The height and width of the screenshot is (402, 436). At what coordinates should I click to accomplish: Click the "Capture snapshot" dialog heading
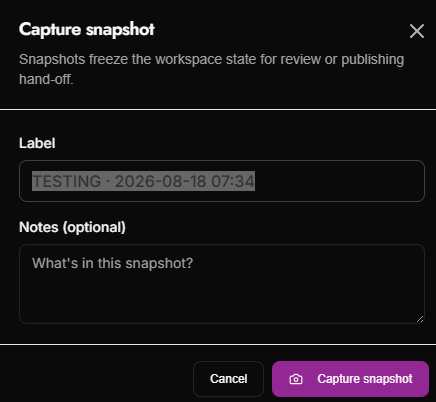pyautogui.click(x=87, y=30)
